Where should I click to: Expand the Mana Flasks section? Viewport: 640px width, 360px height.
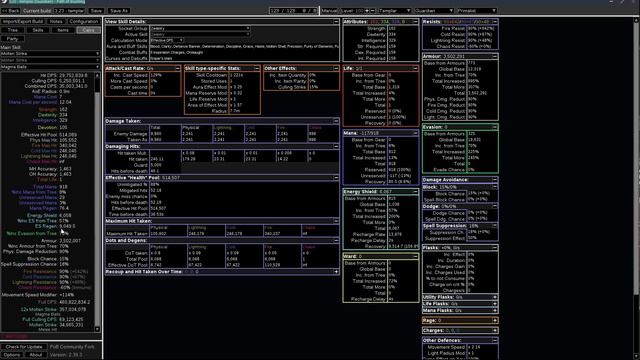point(494,310)
